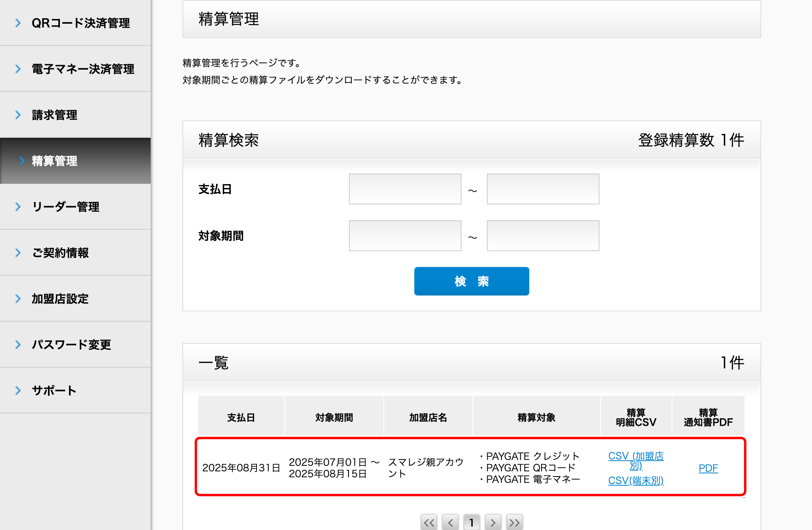Select page 1 in pagination
Viewport: 812px width, 530px height.
click(472, 522)
